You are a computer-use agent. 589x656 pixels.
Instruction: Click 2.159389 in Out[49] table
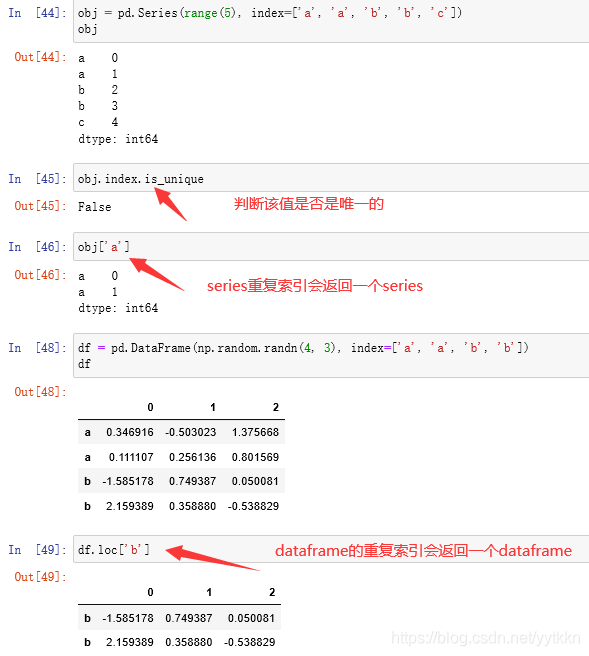tap(130, 642)
